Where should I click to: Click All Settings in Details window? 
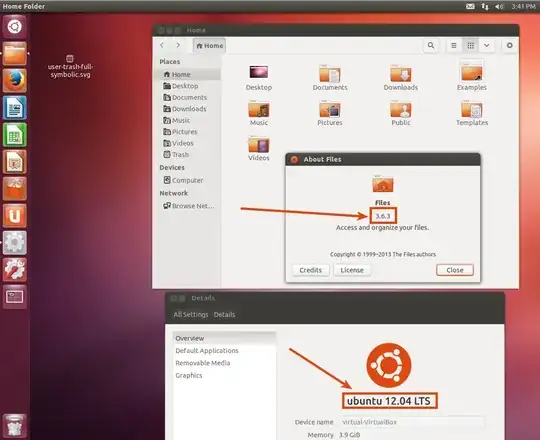click(x=191, y=314)
